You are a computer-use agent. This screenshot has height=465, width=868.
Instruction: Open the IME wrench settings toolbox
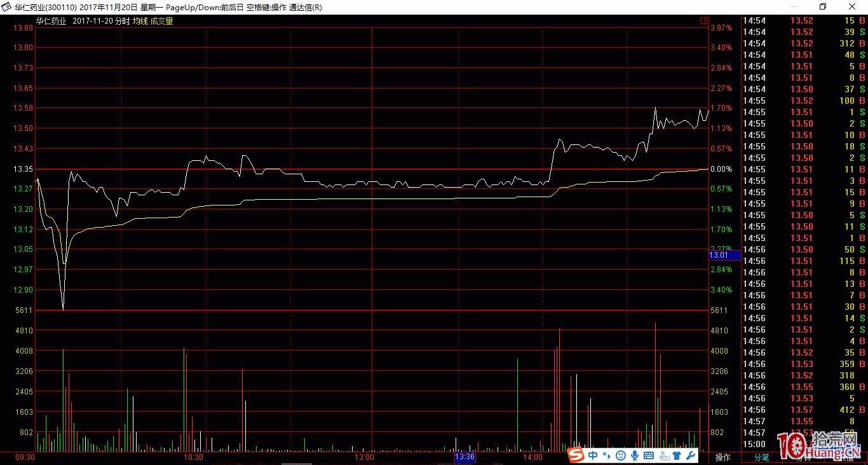point(691,455)
